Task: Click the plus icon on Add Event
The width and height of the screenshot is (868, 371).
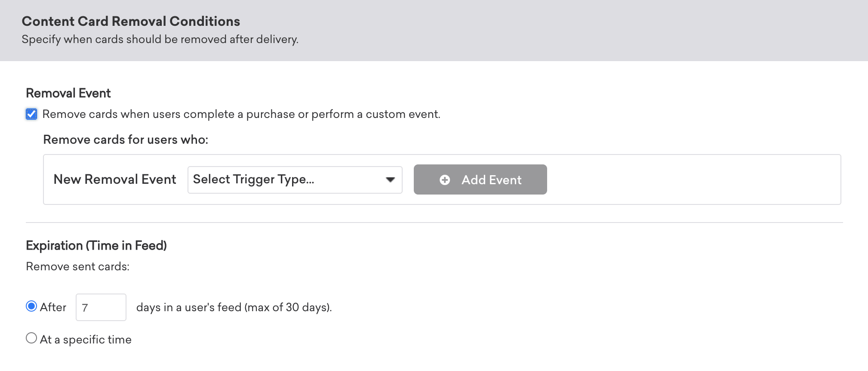Action: click(445, 180)
